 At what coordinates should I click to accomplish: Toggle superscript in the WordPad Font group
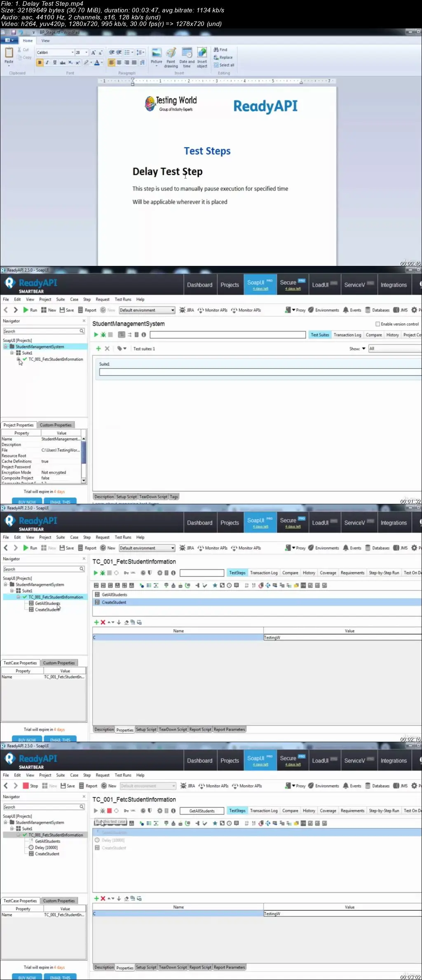pos(77,63)
